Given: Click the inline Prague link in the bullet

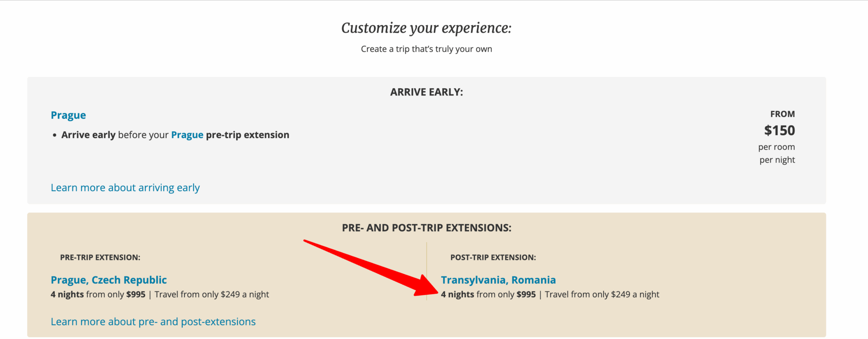Looking at the screenshot, I should pyautogui.click(x=187, y=135).
